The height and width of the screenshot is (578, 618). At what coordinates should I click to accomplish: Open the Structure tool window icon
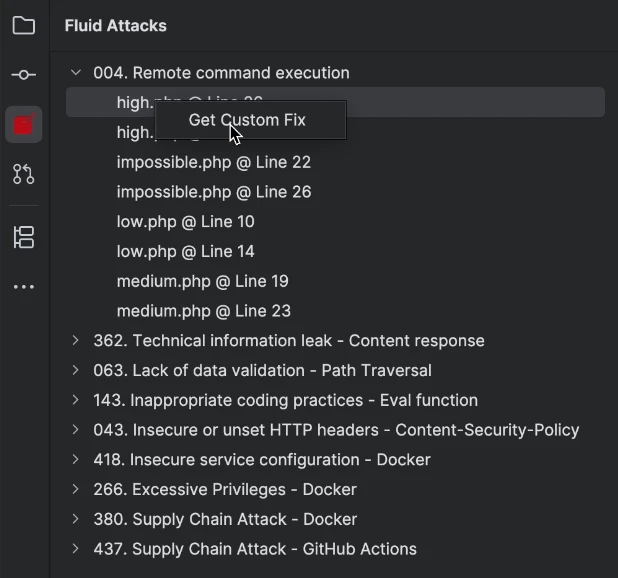pyautogui.click(x=24, y=237)
